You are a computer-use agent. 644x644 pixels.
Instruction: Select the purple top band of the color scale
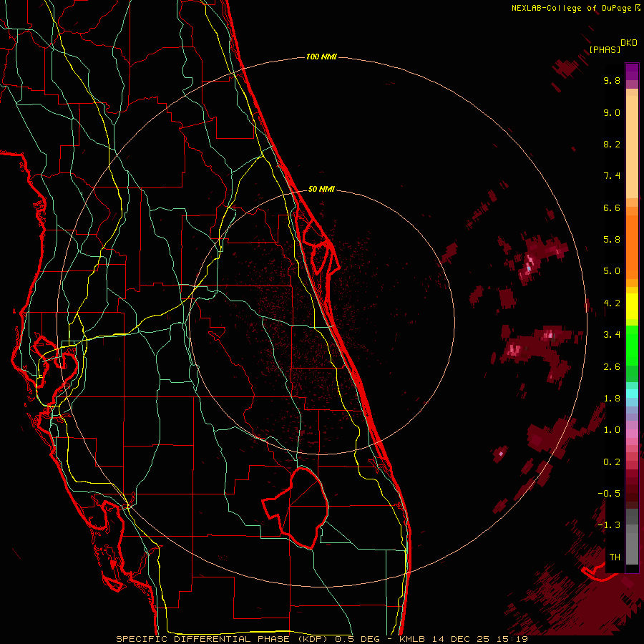tap(632, 71)
